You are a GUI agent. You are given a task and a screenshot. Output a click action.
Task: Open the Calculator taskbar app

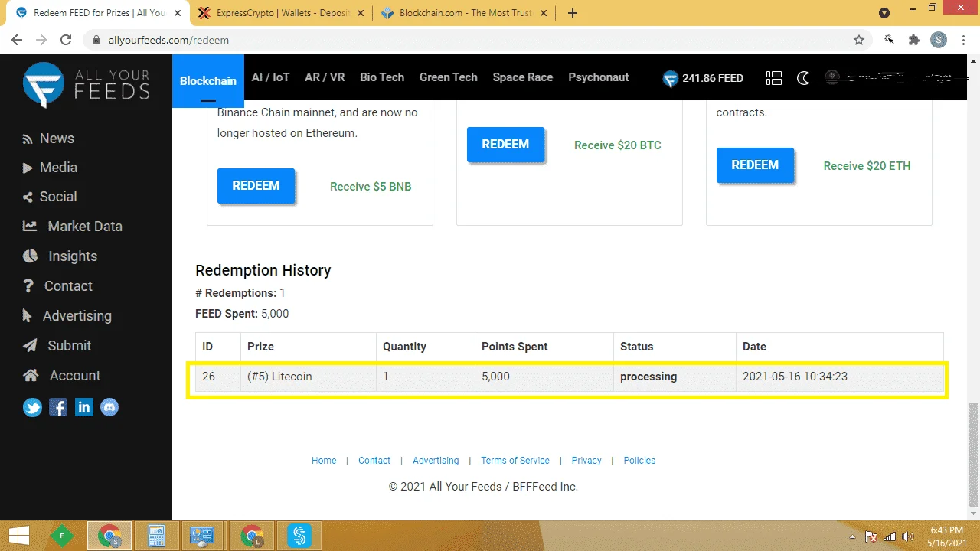click(157, 536)
